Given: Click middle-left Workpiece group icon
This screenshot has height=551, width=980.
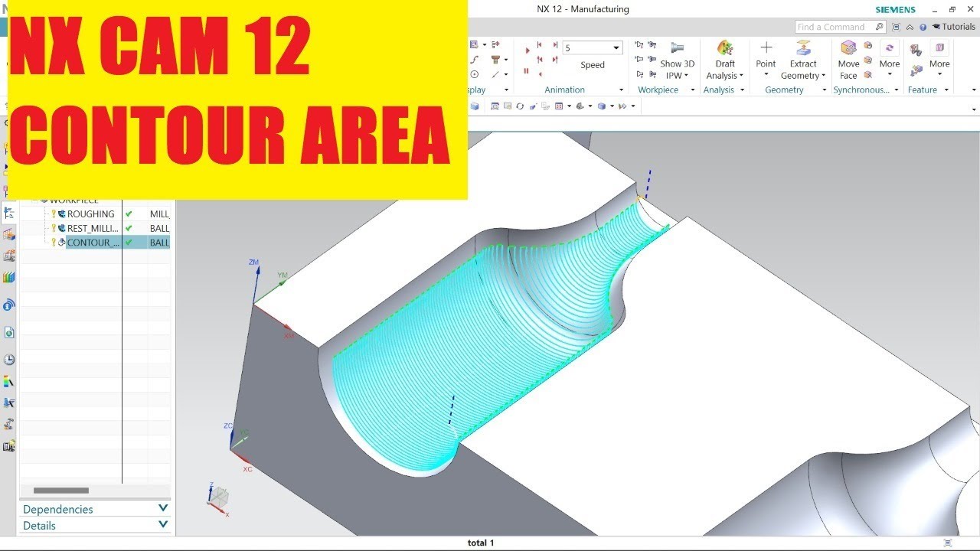Looking at the screenshot, I should click(639, 59).
